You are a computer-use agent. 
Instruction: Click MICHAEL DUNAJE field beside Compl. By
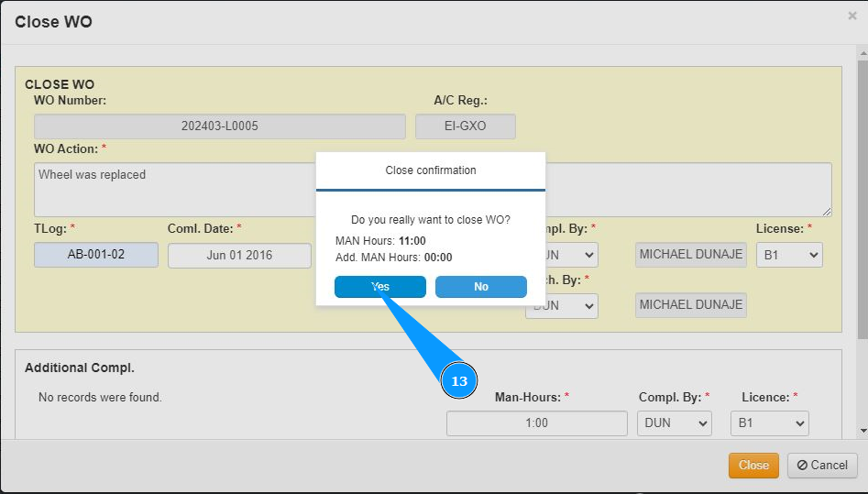[x=691, y=255]
